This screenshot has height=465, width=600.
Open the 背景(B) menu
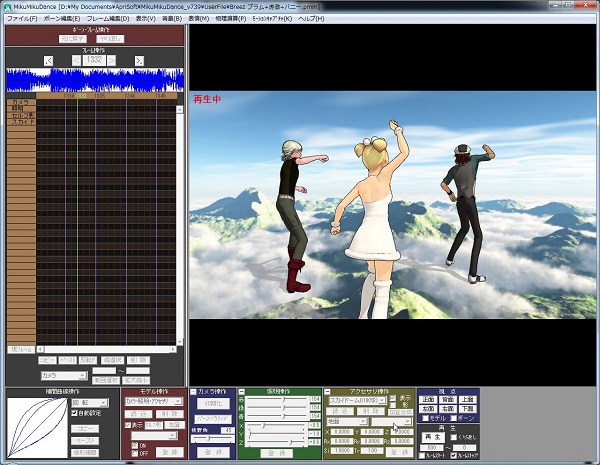click(x=172, y=18)
